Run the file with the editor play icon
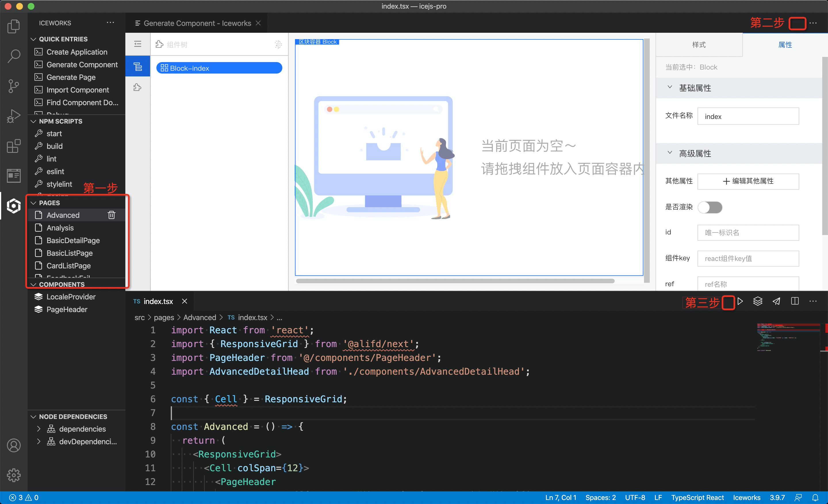The height and width of the screenshot is (504, 828). point(741,301)
